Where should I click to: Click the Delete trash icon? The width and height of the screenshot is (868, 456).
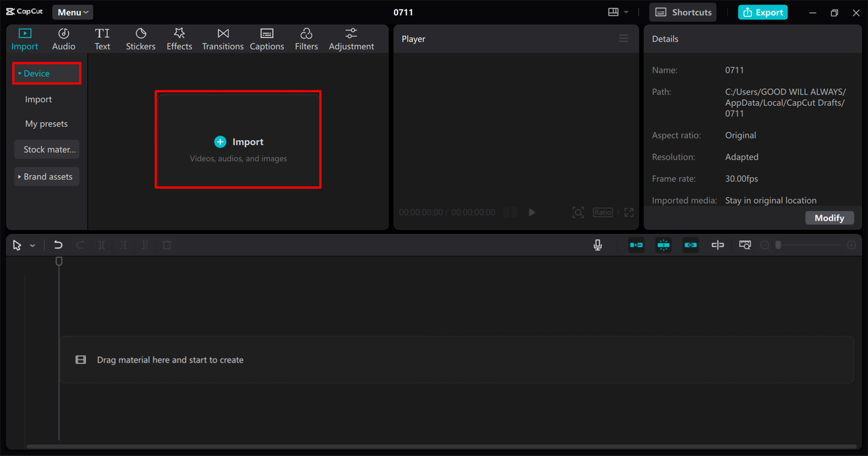click(x=167, y=245)
